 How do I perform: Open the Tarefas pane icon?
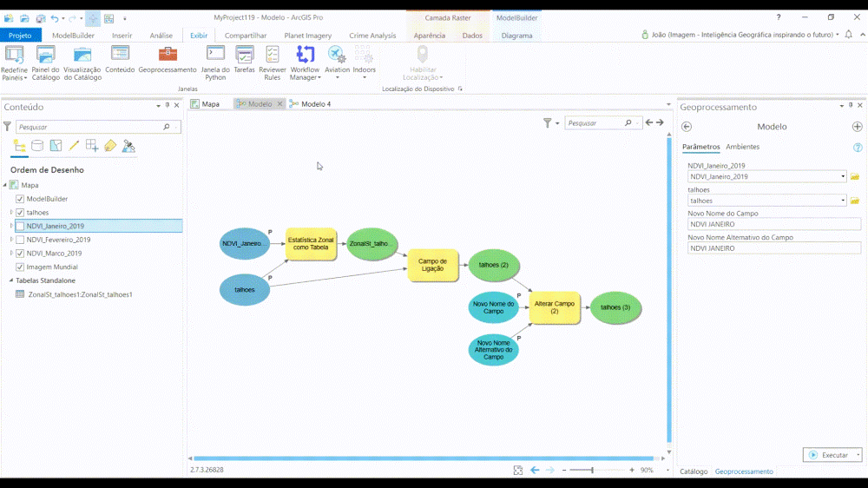(244, 55)
